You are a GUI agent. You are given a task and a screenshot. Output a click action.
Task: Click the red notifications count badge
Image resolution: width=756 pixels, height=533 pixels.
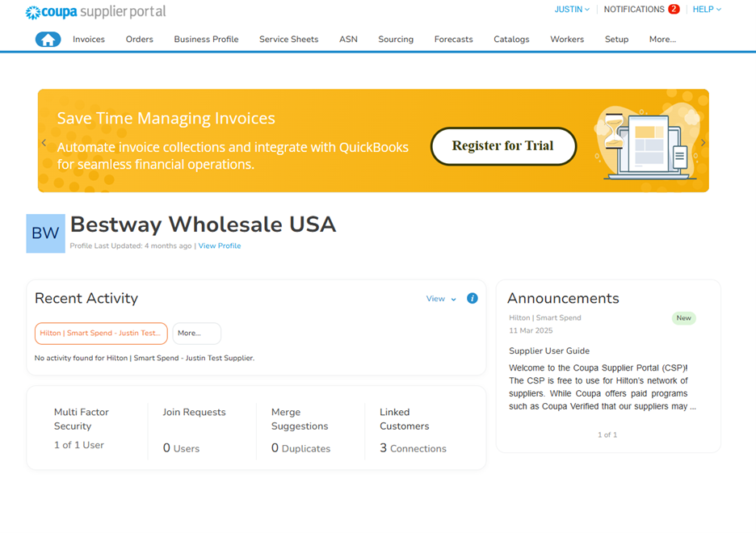pos(674,10)
